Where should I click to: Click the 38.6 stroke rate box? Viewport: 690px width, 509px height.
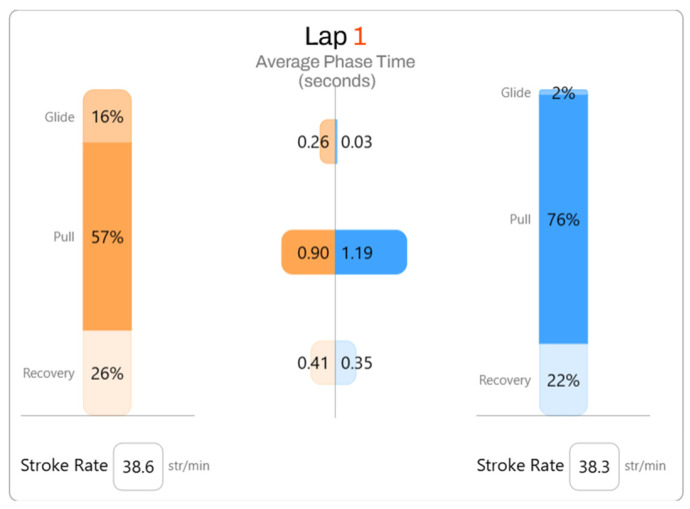point(138,466)
